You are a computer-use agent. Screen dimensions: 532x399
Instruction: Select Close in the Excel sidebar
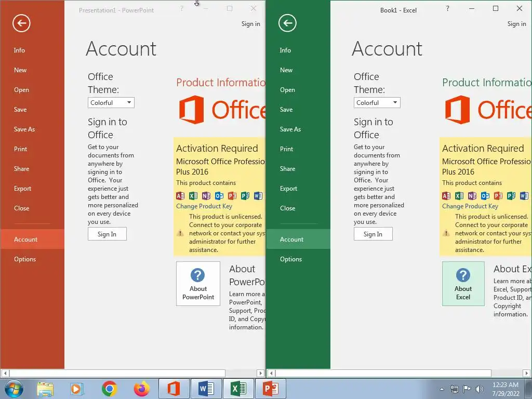[x=287, y=208]
